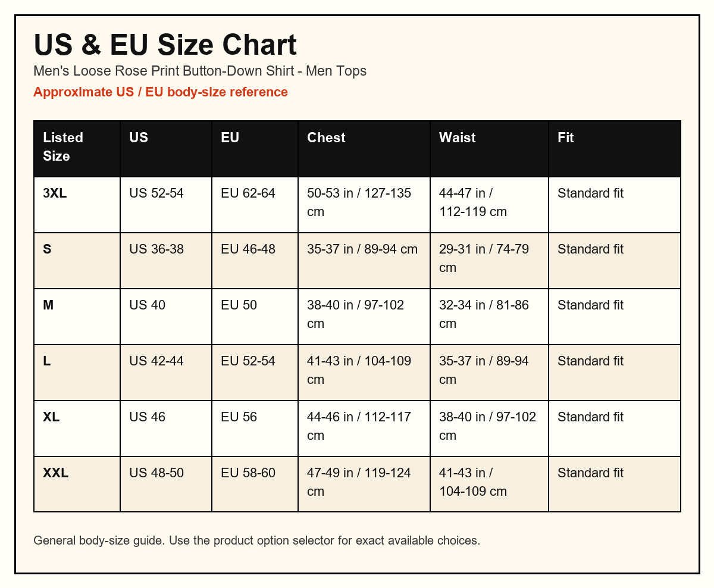
Task: Select the product name subtitle text
Action: (200, 71)
